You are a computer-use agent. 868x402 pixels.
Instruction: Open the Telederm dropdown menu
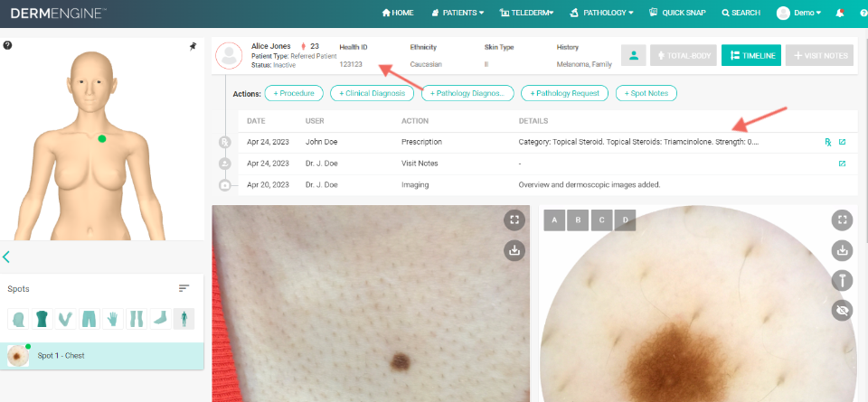tap(526, 13)
